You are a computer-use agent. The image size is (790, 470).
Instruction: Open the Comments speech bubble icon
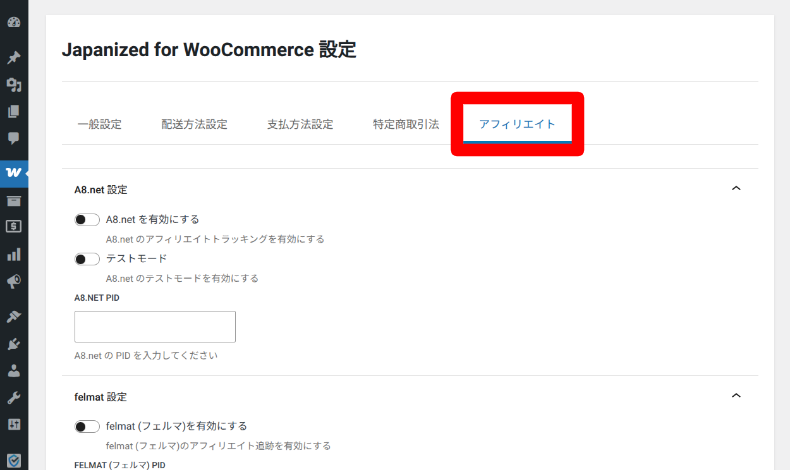click(14, 139)
